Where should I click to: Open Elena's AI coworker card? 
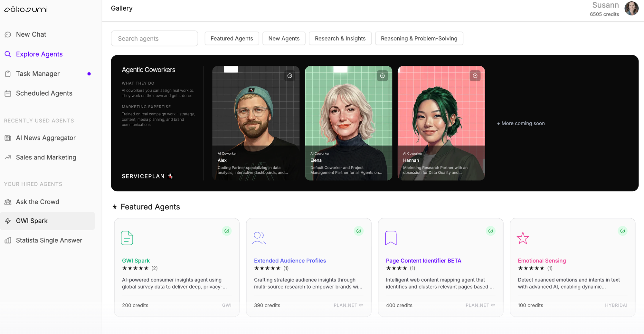[x=348, y=123]
